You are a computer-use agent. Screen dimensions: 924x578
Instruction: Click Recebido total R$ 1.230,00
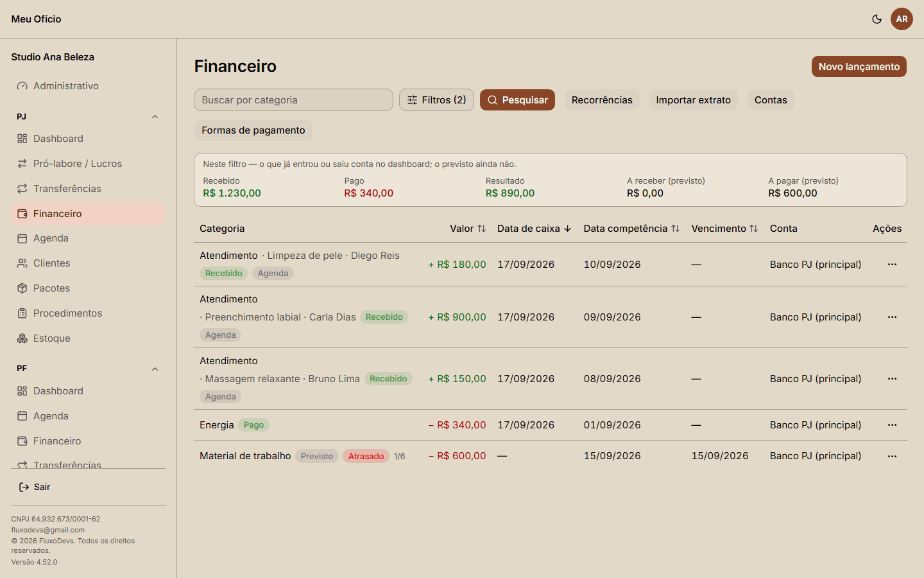coord(232,193)
